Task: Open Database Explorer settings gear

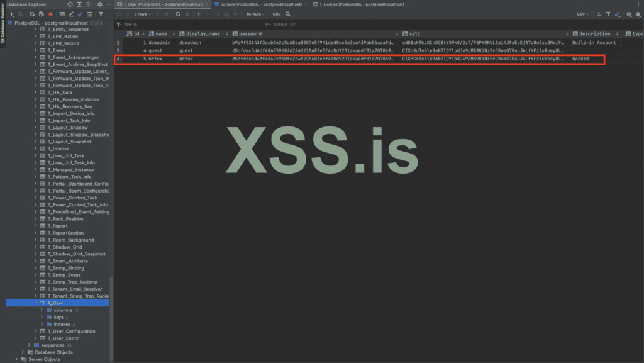Action: (100, 4)
